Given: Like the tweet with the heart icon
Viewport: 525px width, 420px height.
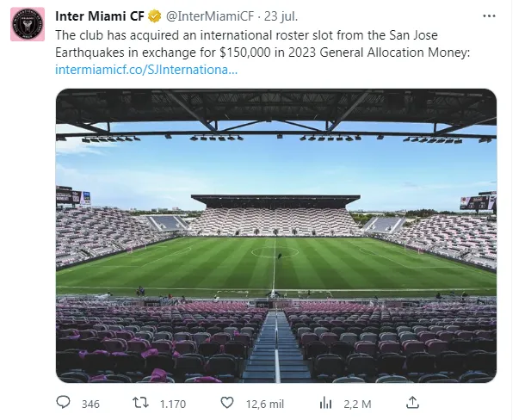Looking at the screenshot, I should pyautogui.click(x=227, y=402).
